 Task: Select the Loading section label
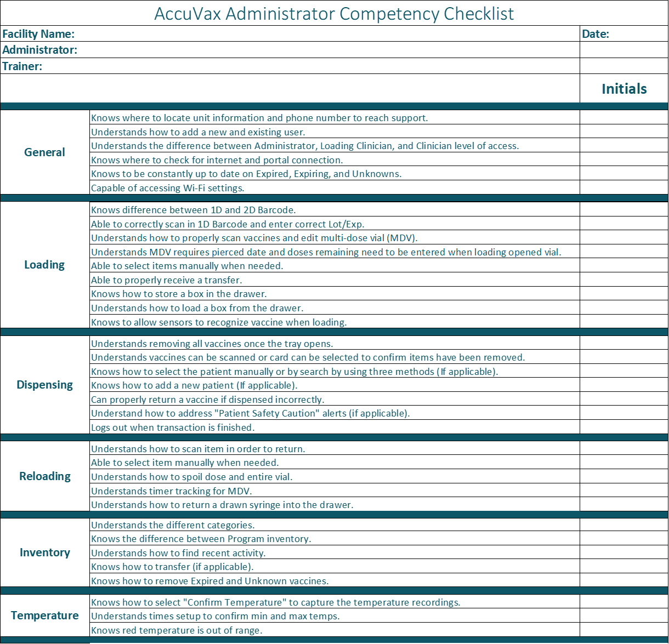coord(44,265)
